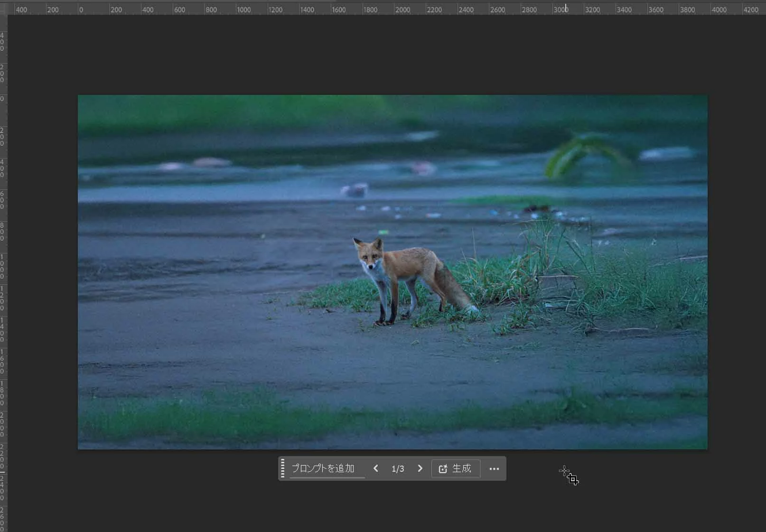The height and width of the screenshot is (532, 766).
Task: Show the previous generated variation
Action: (x=376, y=468)
